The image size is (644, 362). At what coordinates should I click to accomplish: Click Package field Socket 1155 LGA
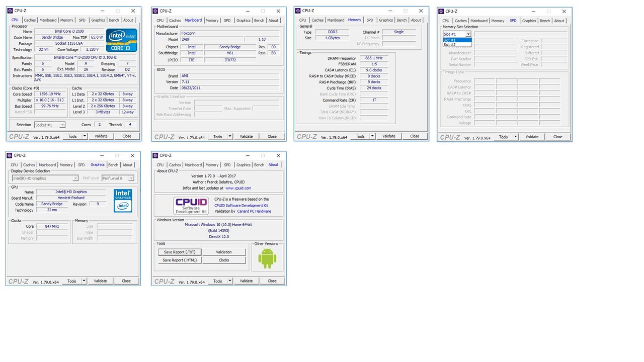69,43
